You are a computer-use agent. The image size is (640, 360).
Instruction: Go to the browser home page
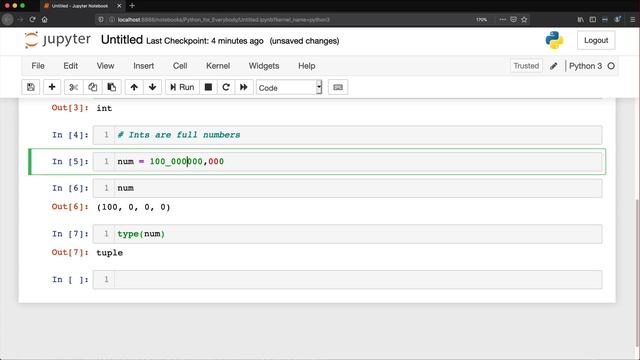tap(44, 19)
